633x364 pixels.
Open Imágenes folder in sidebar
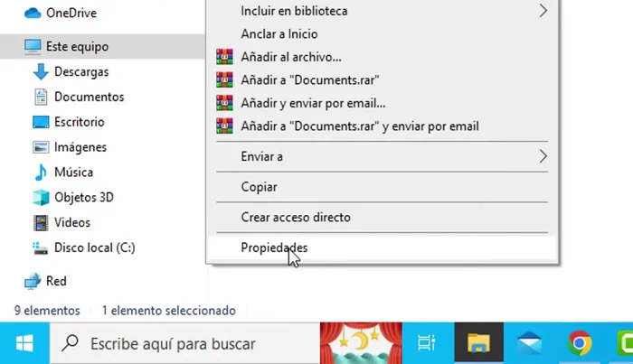point(80,147)
